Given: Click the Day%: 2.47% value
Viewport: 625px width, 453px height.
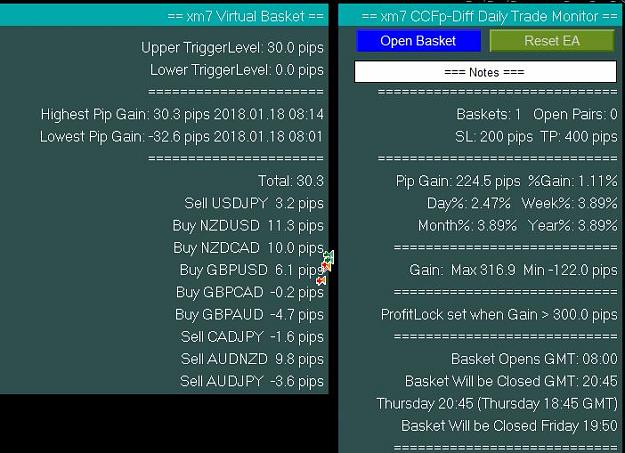Looking at the screenshot, I should pos(468,204).
